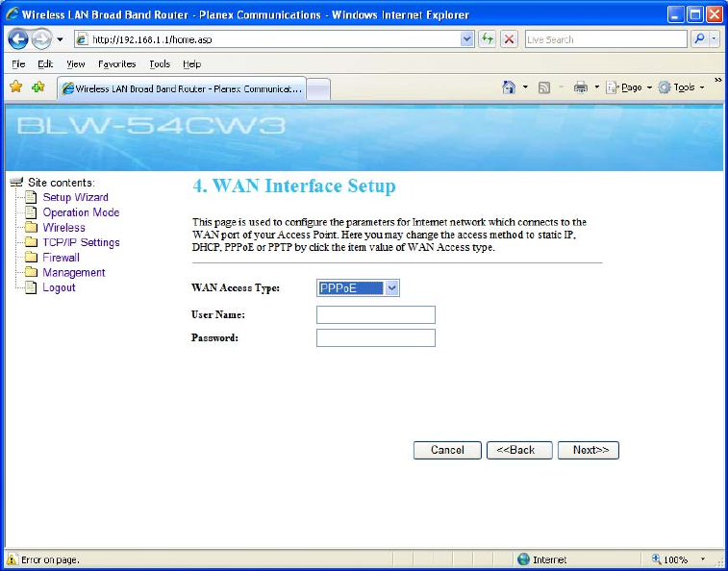
Task: Click the Home icon in command bar
Action: (x=509, y=87)
